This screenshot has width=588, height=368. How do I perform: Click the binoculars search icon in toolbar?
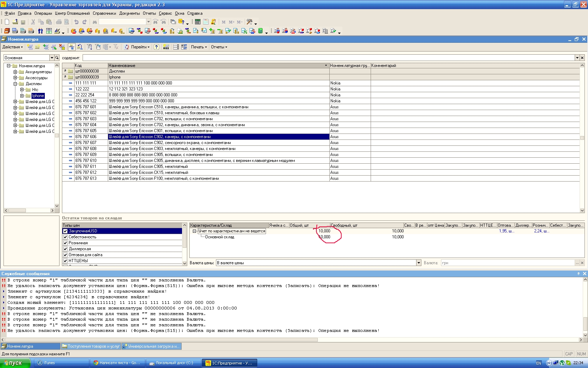coord(94,22)
